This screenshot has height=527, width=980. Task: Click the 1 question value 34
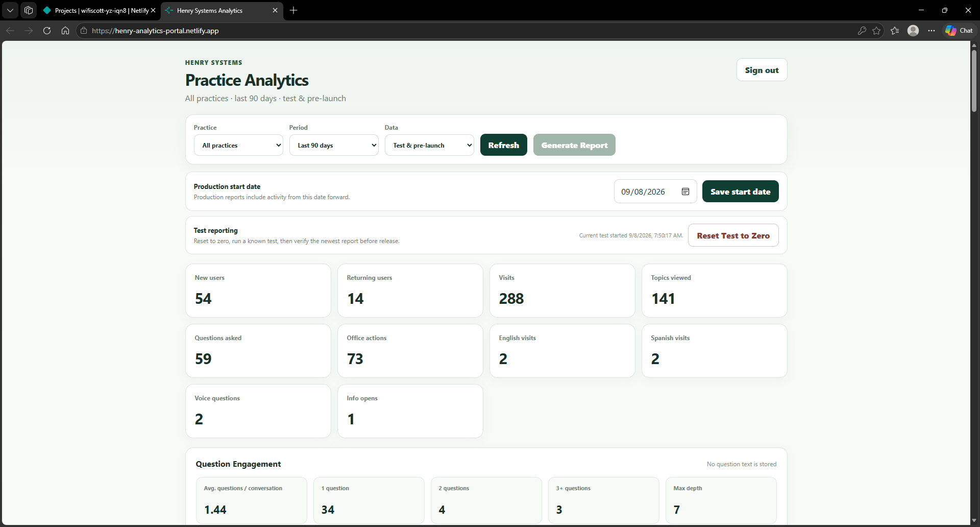[x=328, y=510]
